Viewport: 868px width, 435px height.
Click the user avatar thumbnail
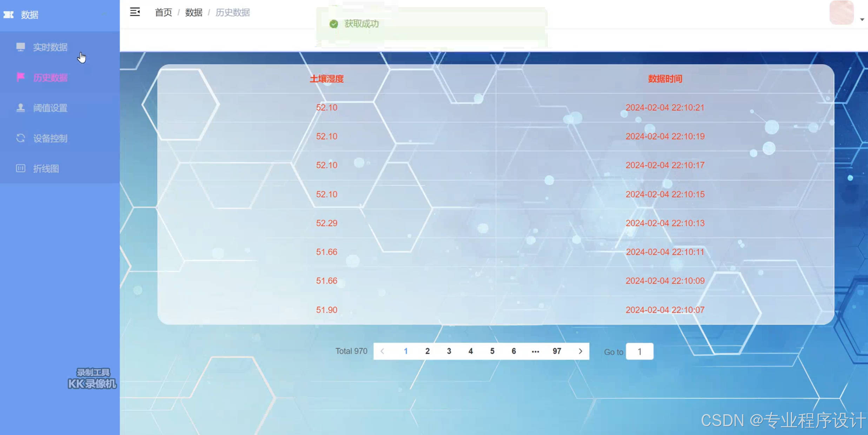(x=841, y=13)
